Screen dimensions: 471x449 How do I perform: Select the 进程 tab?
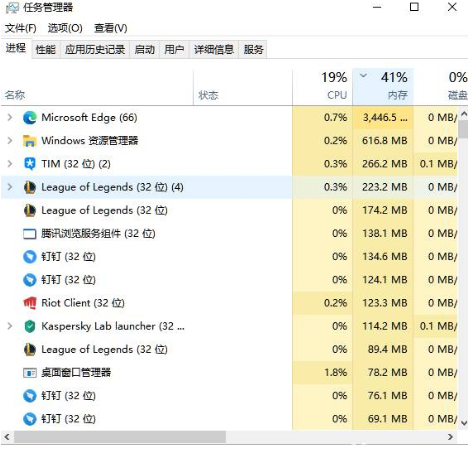(x=16, y=48)
